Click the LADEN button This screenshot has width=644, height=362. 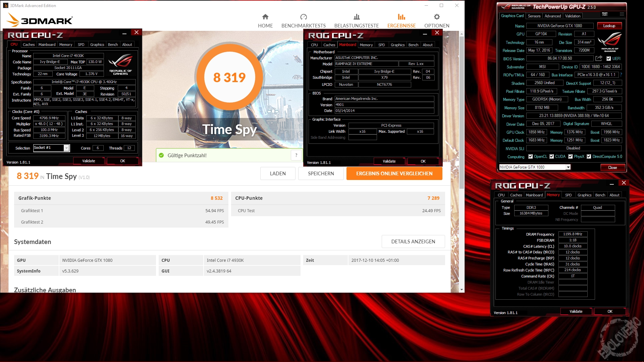click(x=278, y=173)
